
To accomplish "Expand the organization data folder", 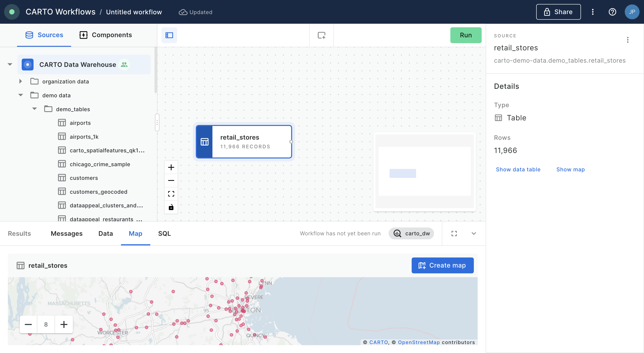I will tap(21, 81).
